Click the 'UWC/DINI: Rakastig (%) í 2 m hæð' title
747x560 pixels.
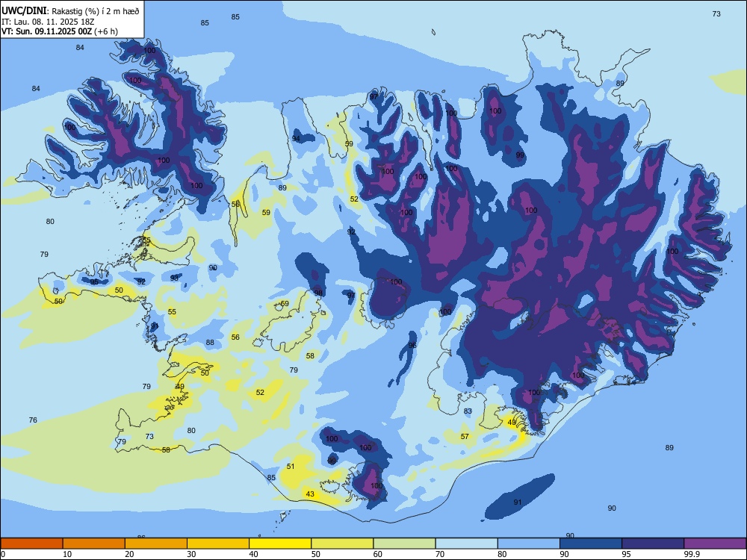pyautogui.click(x=70, y=11)
